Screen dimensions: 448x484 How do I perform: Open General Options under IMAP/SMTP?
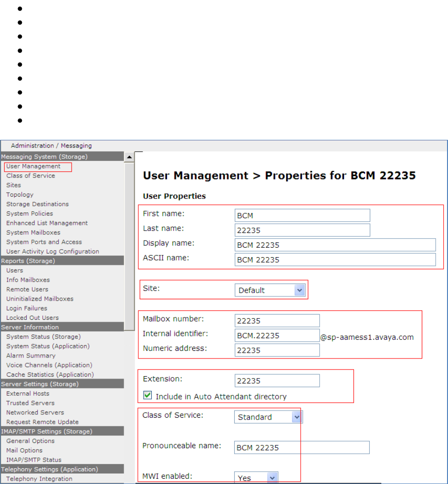tap(30, 441)
